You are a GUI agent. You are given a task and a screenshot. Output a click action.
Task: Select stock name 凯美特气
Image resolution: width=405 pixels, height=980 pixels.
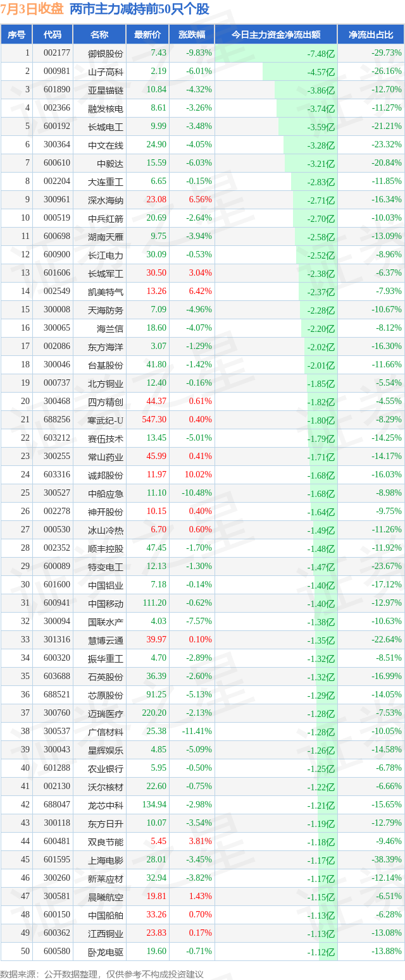[106, 291]
